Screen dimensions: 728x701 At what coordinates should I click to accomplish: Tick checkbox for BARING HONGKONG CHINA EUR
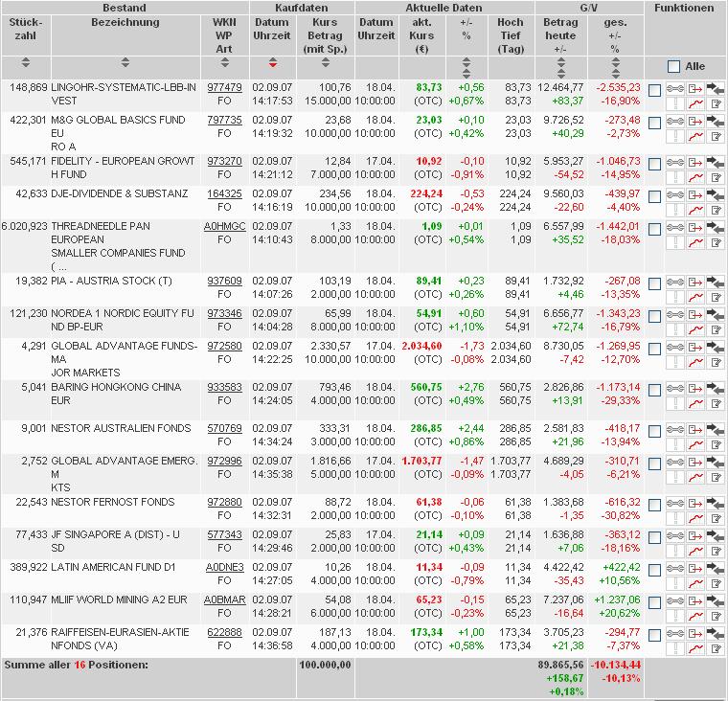[654, 391]
